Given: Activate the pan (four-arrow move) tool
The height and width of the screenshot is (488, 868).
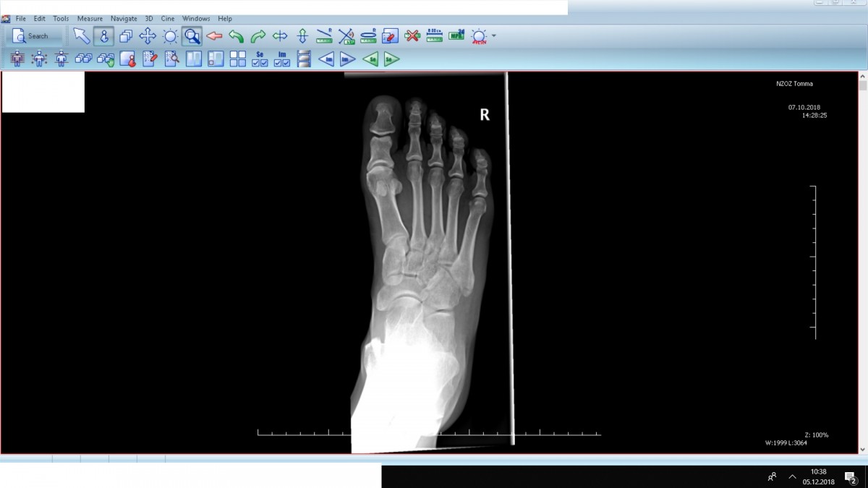Looking at the screenshot, I should pyautogui.click(x=148, y=36).
